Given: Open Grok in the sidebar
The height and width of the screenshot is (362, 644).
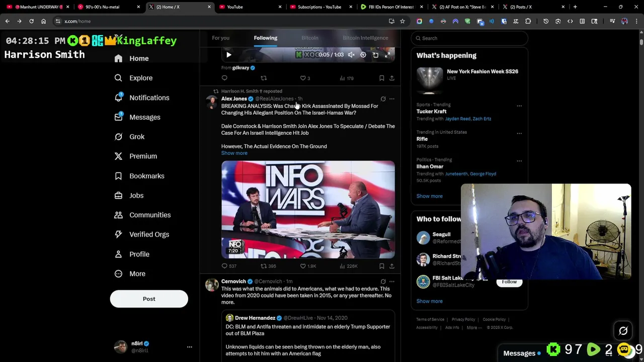Looking at the screenshot, I should (x=129, y=137).
